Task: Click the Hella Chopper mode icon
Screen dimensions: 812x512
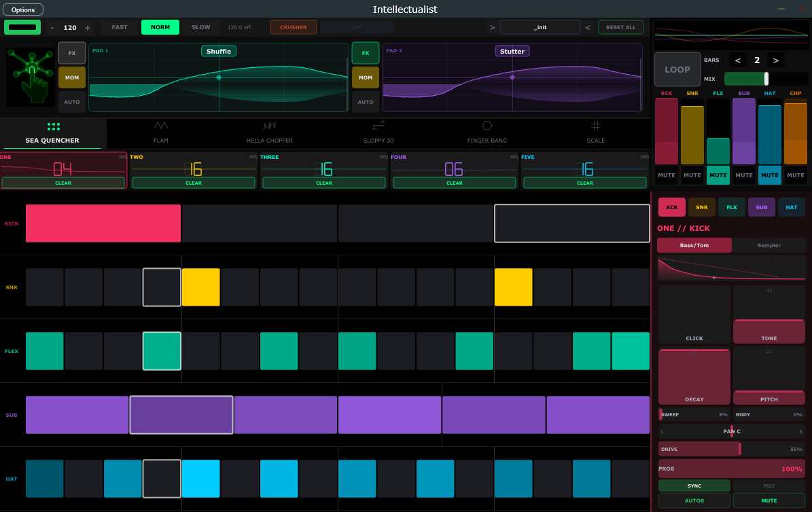Action: (269, 125)
